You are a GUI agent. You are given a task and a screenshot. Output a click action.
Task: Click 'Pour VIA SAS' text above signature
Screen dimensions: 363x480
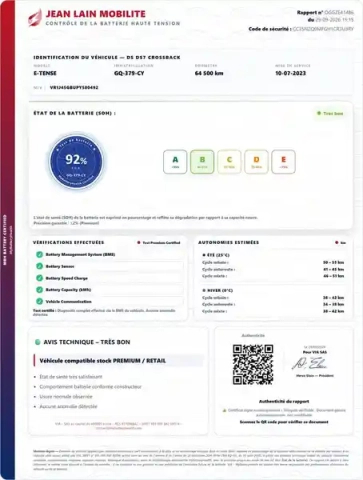(315, 352)
